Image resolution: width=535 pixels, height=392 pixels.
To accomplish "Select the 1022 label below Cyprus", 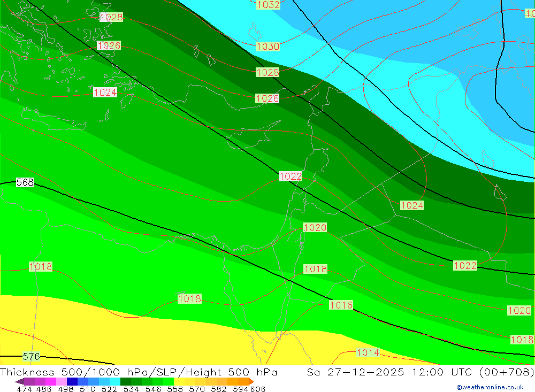I will pos(291,176).
